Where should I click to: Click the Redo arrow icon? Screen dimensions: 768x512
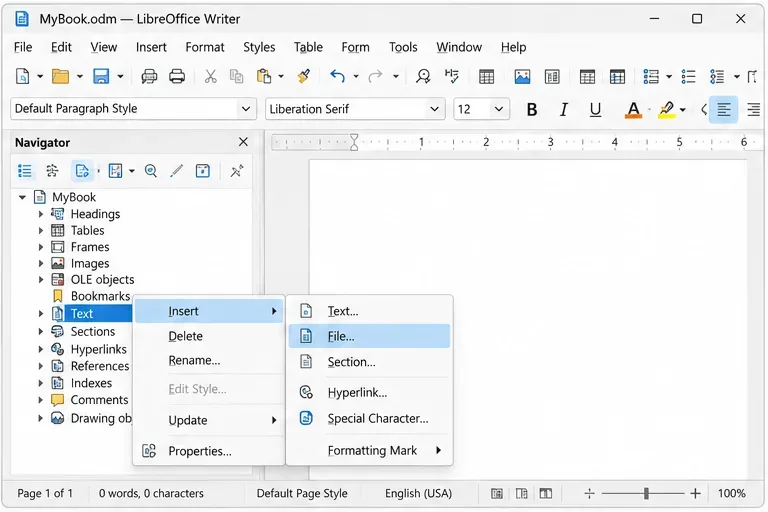point(376,77)
